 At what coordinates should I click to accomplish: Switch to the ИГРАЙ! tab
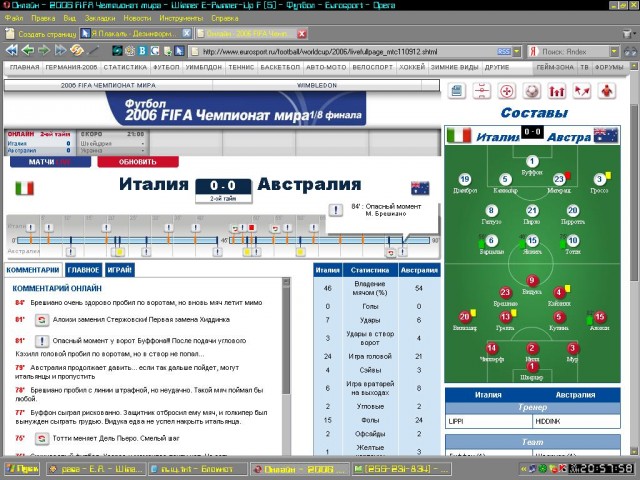pos(120,270)
